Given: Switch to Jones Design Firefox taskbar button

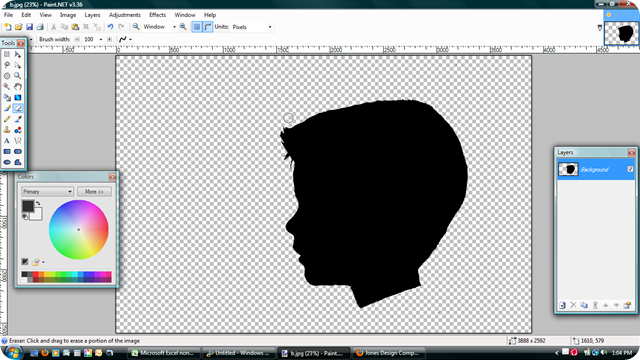Looking at the screenshot, I should tap(389, 353).
